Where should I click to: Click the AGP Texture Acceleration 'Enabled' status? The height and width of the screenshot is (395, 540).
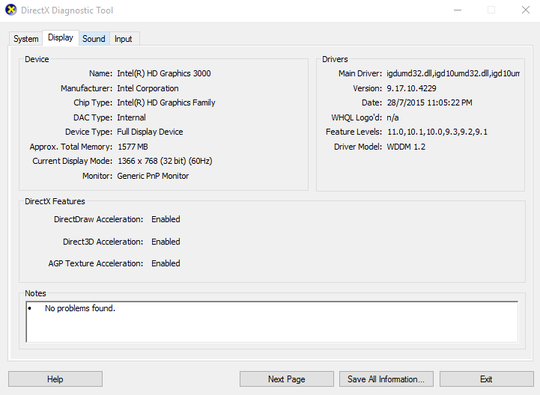166,263
